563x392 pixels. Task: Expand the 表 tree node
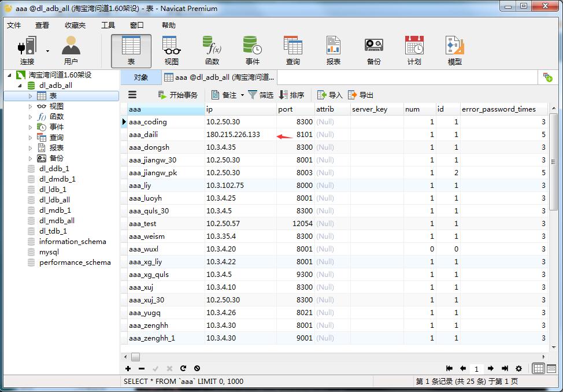pyautogui.click(x=30, y=96)
